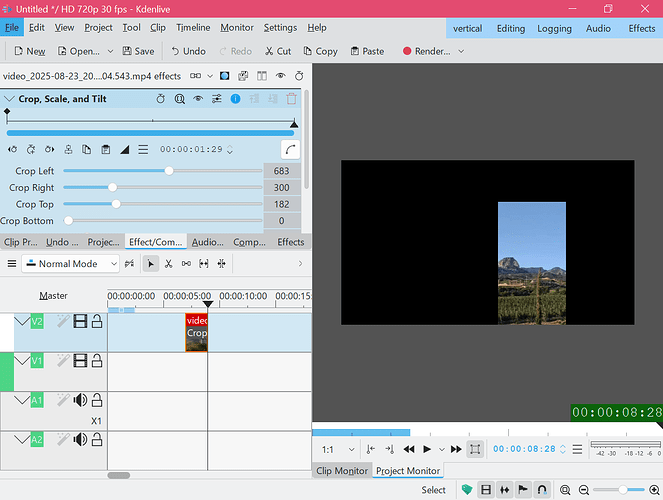Toggle Crop, Scale, and Tilt effect visibility

tap(198, 99)
